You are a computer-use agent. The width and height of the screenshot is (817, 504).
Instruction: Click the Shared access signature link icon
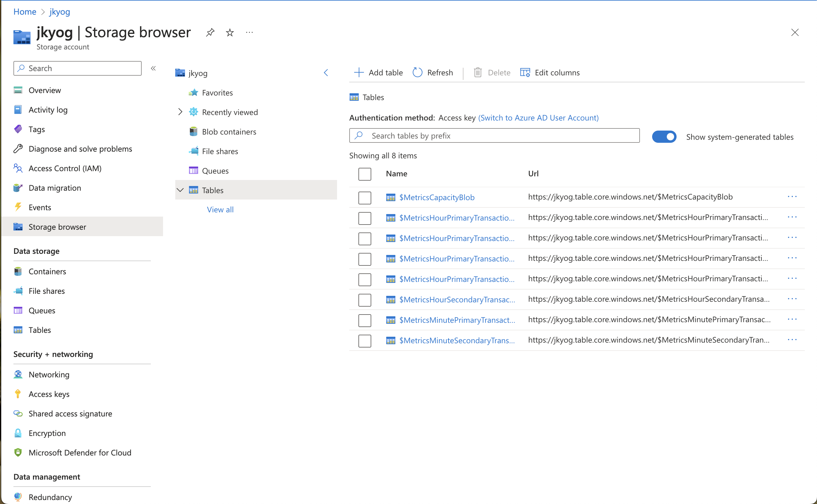[x=18, y=413]
